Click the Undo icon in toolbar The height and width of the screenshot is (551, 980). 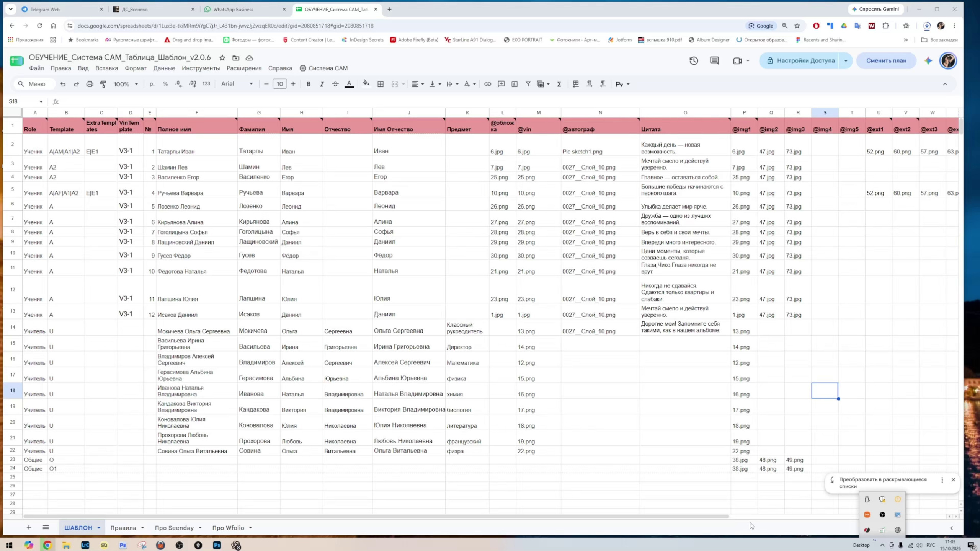click(63, 84)
